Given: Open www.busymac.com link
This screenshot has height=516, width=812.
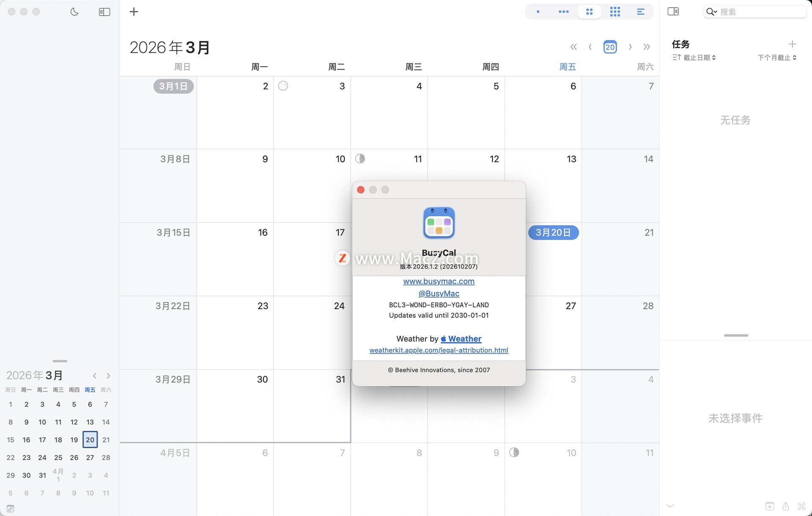Looking at the screenshot, I should [439, 281].
